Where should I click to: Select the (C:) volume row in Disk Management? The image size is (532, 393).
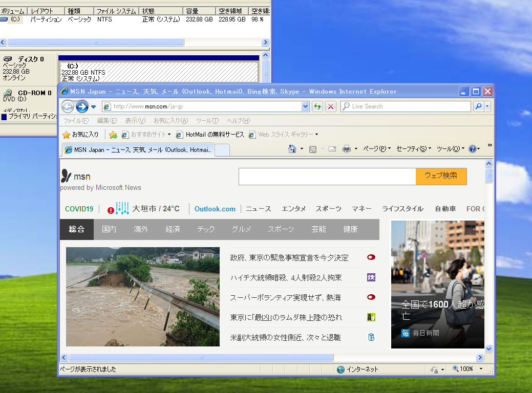(x=135, y=19)
